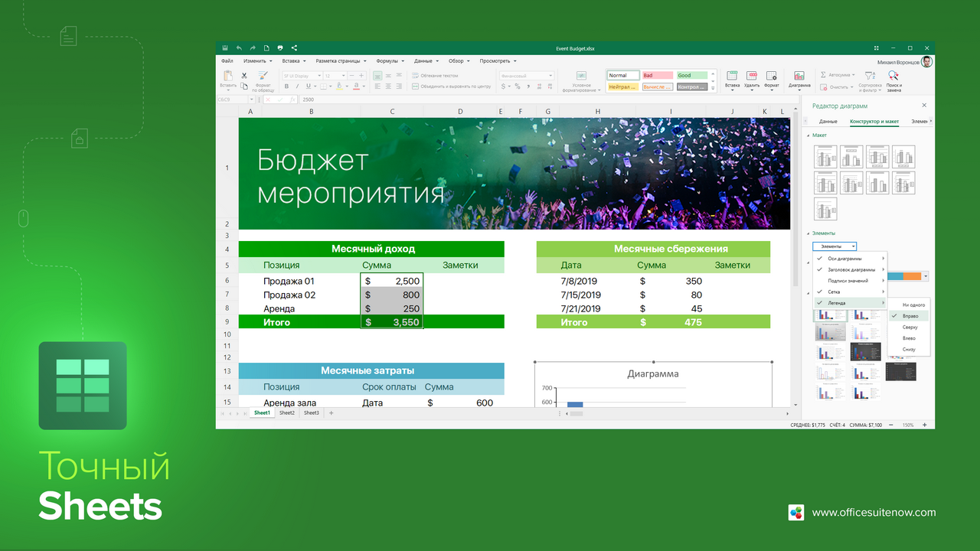Select legend position Сверху
The width and height of the screenshot is (980, 551).
(910, 327)
